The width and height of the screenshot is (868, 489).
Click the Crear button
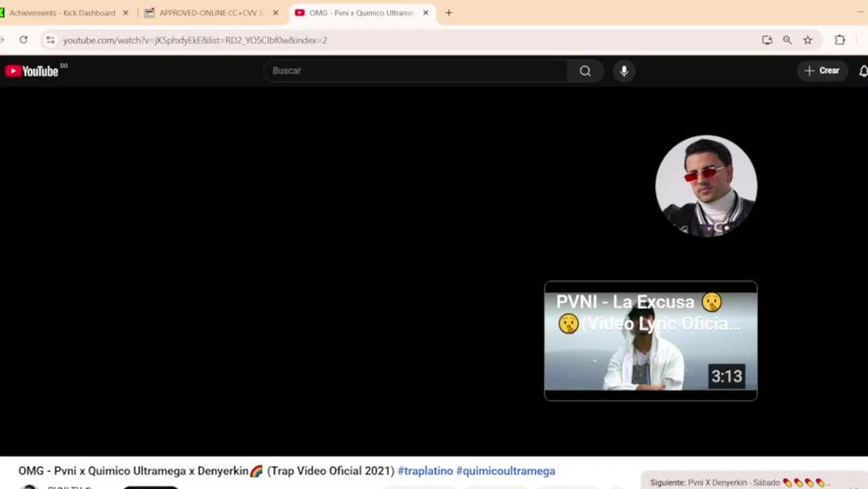click(822, 71)
